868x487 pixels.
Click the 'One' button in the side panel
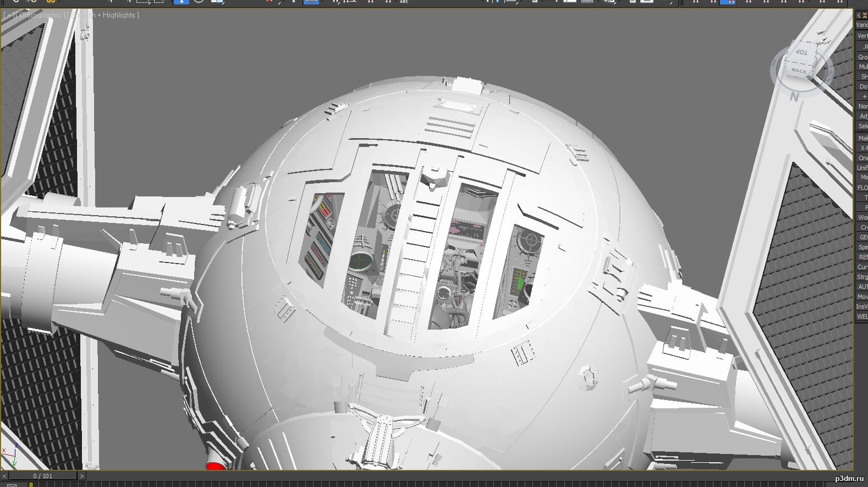coord(862,158)
